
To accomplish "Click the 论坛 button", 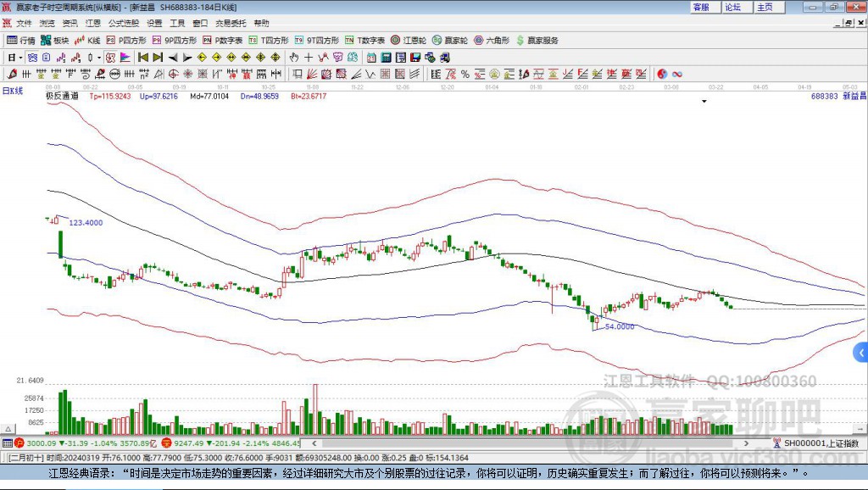I will tap(737, 7).
